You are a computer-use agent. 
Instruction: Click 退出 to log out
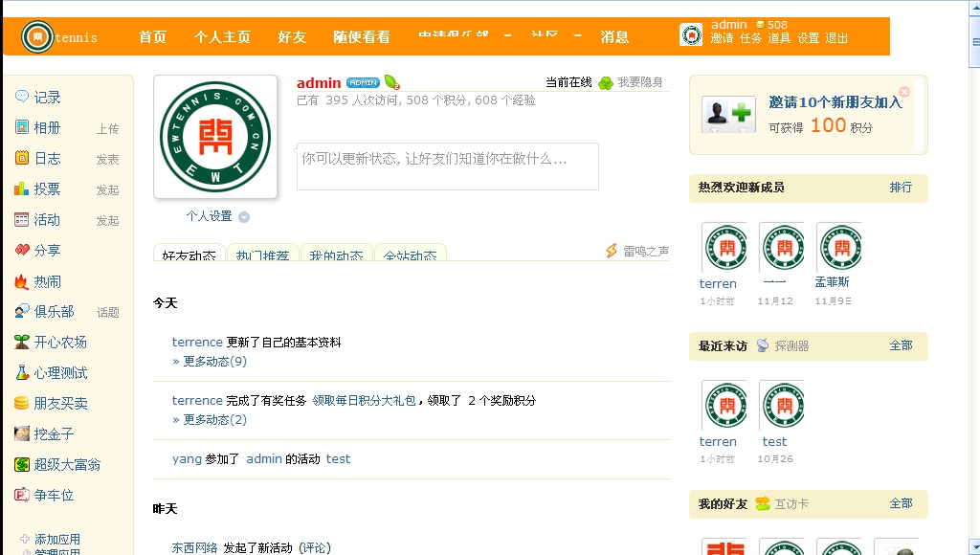tap(836, 38)
